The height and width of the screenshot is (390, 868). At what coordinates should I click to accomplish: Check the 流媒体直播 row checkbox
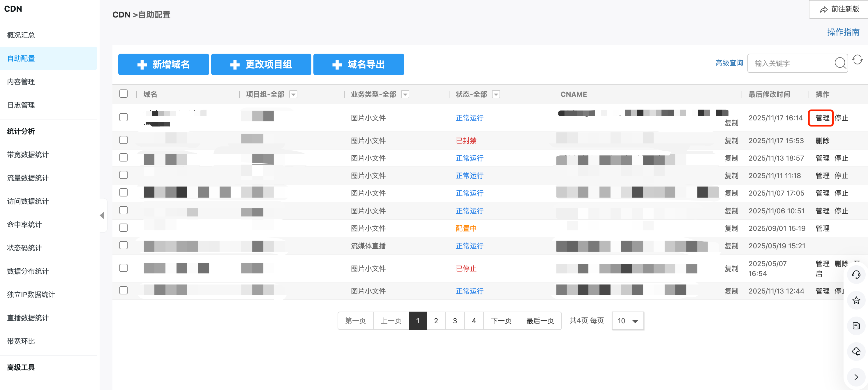pos(123,245)
